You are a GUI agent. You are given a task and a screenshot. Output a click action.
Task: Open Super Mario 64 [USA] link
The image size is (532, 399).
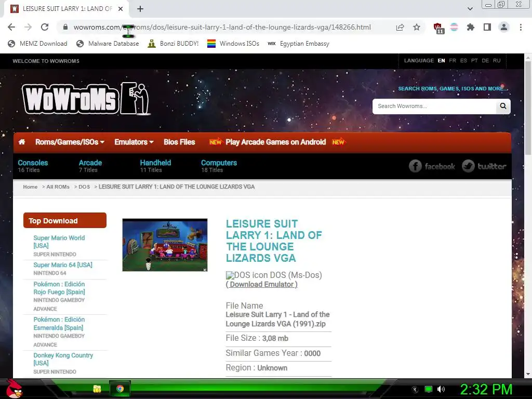(x=63, y=264)
